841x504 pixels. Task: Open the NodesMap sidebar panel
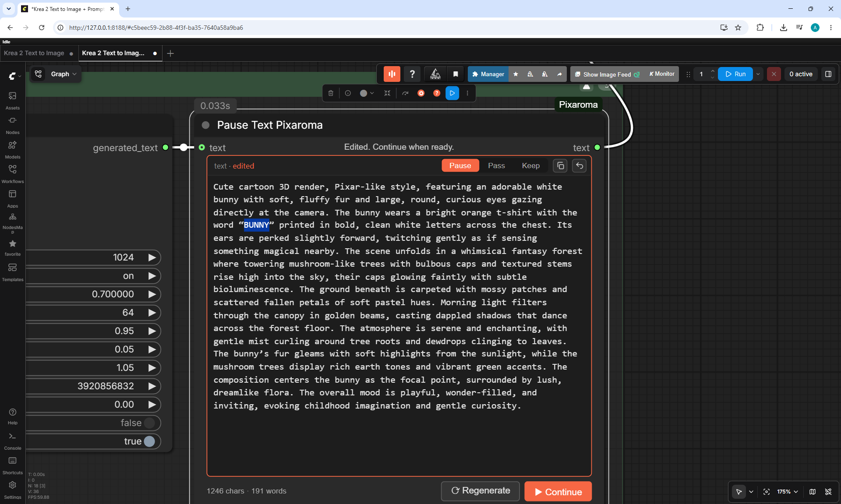12,223
